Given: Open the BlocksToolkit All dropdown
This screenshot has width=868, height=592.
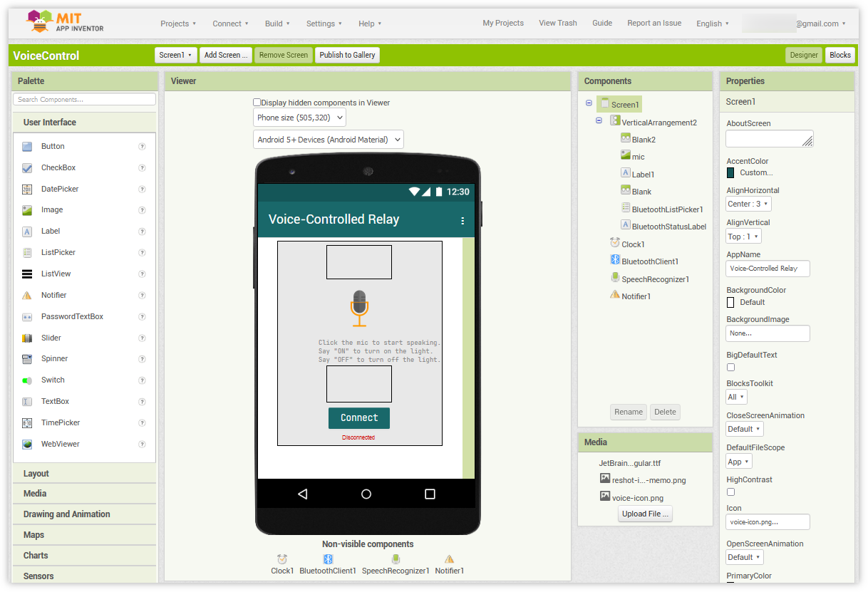Looking at the screenshot, I should click(x=736, y=397).
